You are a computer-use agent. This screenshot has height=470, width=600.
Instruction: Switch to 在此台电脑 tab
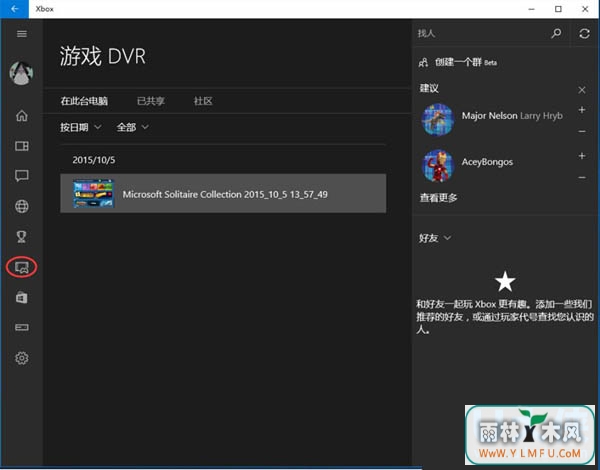point(84,101)
